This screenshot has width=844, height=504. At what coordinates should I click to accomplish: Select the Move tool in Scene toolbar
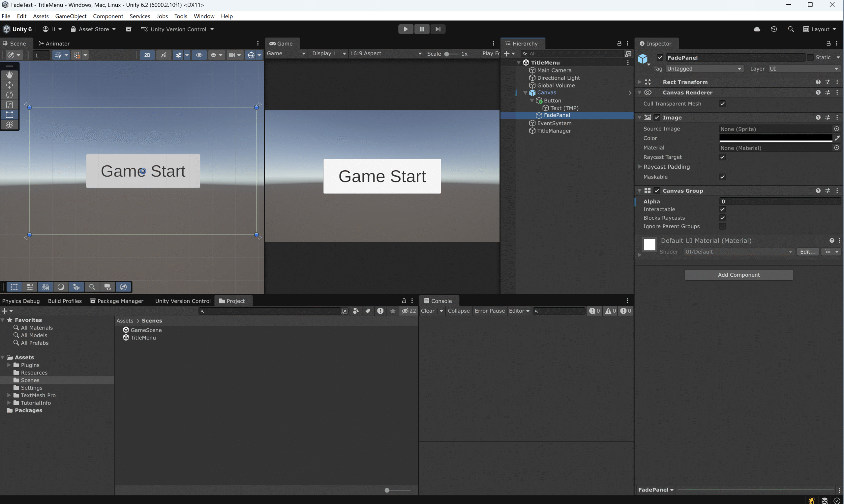point(10,85)
